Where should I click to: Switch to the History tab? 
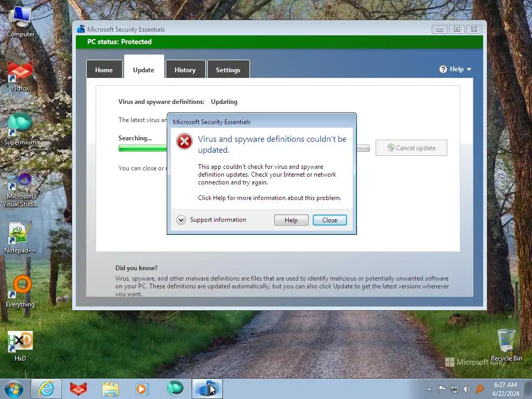pos(185,69)
